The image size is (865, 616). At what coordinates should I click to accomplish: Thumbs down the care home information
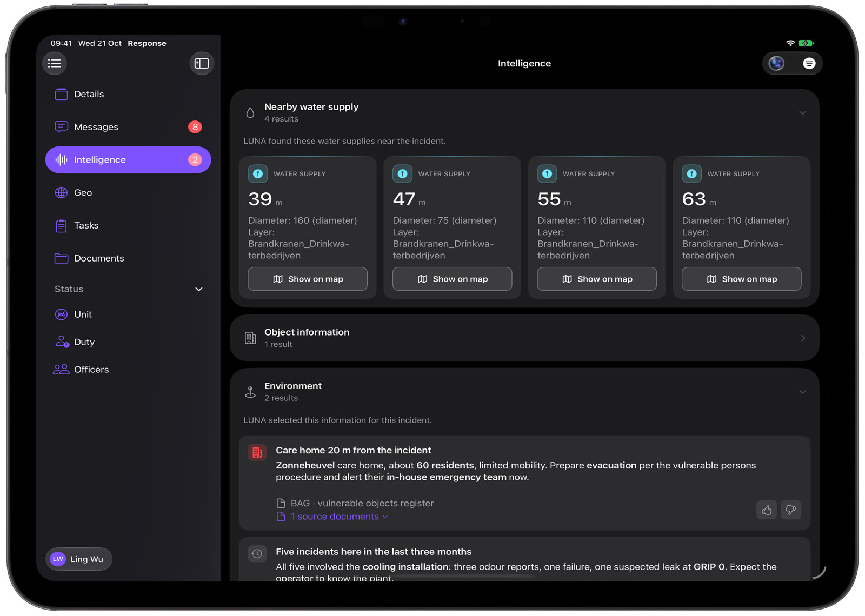pos(791,510)
